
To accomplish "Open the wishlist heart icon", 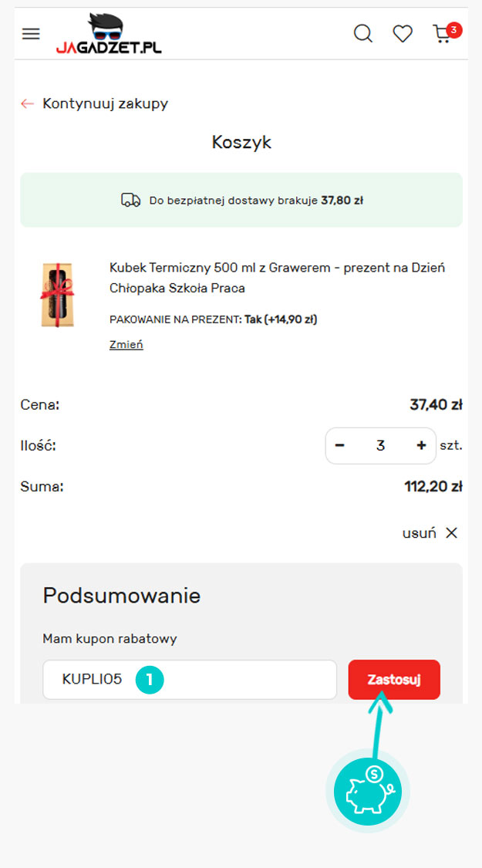I will (x=403, y=34).
